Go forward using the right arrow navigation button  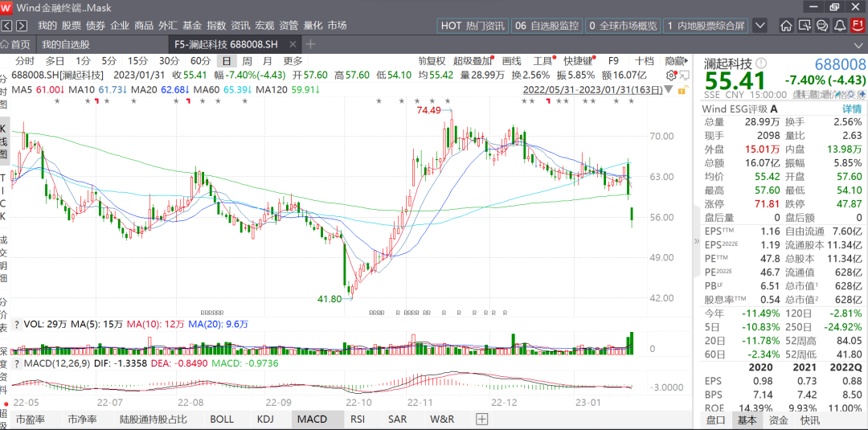tap(22, 26)
